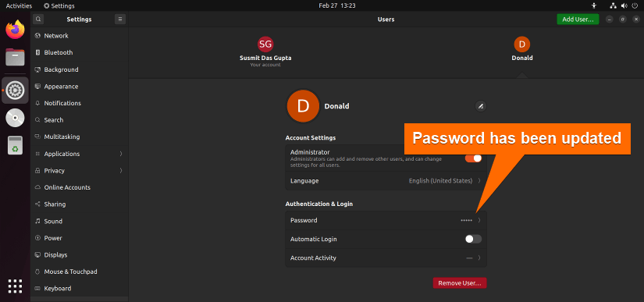Go to Multitasking settings
This screenshot has width=644, height=302.
coord(80,137)
